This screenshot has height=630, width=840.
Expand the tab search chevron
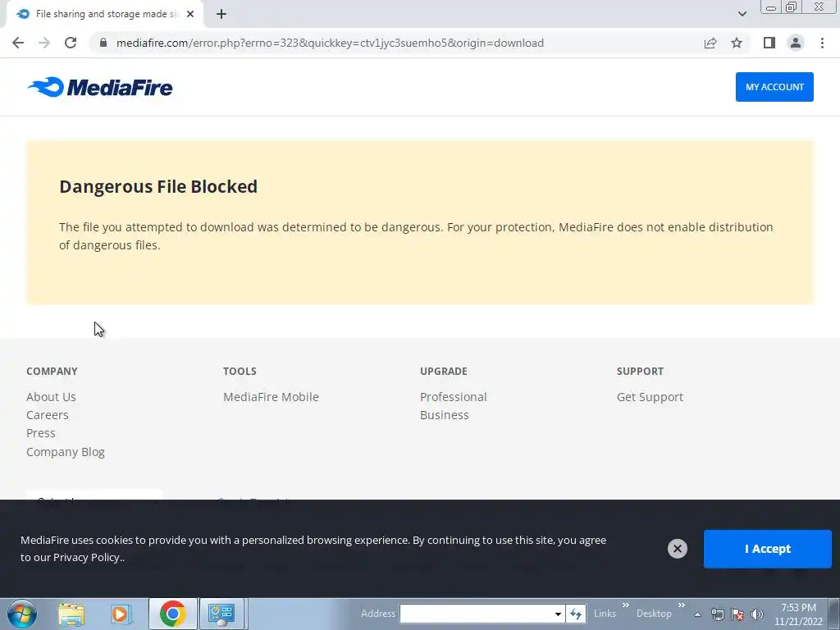tap(742, 14)
